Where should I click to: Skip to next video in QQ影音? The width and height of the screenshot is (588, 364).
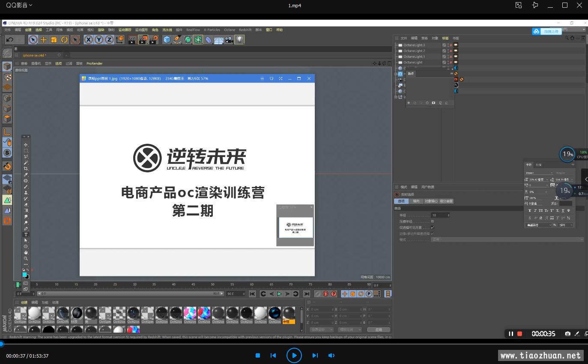point(315,355)
